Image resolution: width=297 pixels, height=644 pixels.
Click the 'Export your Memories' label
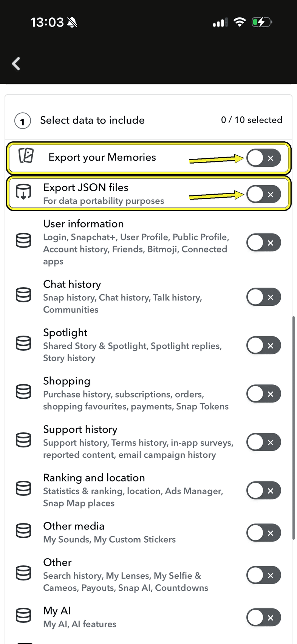click(x=102, y=157)
